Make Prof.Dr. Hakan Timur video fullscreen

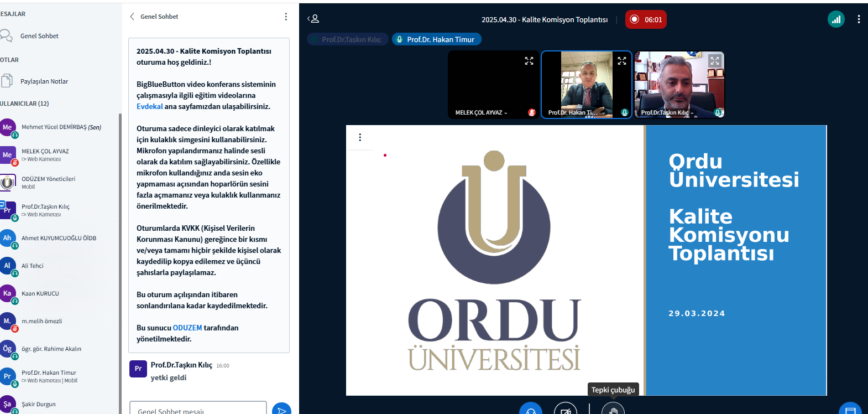pyautogui.click(x=622, y=61)
